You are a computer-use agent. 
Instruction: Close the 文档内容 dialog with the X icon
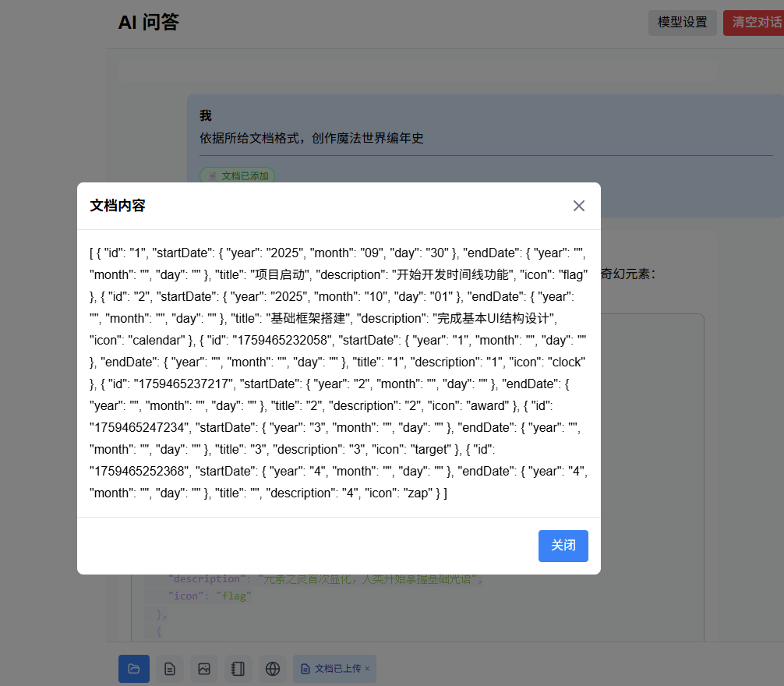pyautogui.click(x=578, y=206)
